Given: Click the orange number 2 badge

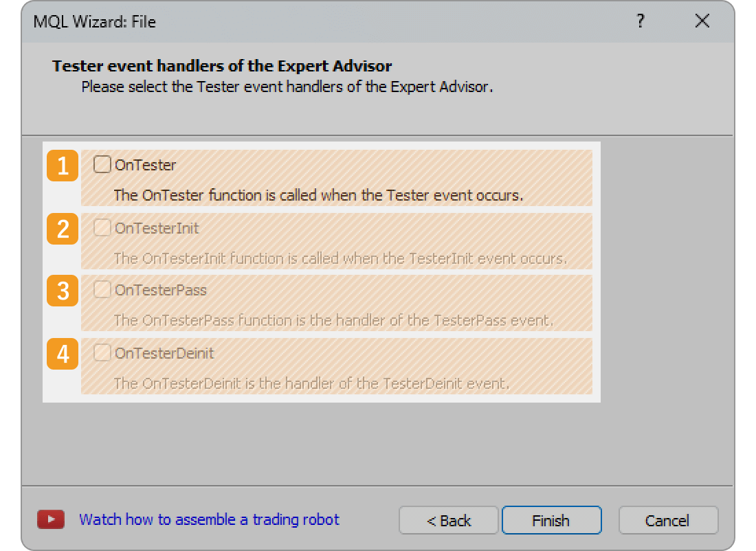Looking at the screenshot, I should pyautogui.click(x=63, y=228).
